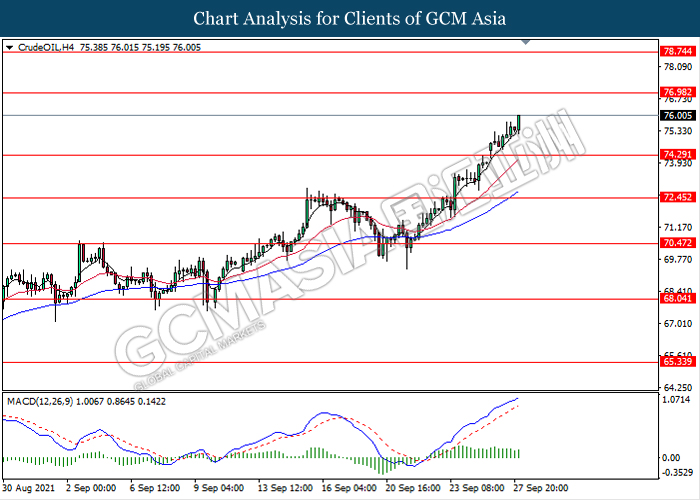Click the 13 Sep 12:00 time label
The width and height of the screenshot is (700, 500).
(285, 488)
